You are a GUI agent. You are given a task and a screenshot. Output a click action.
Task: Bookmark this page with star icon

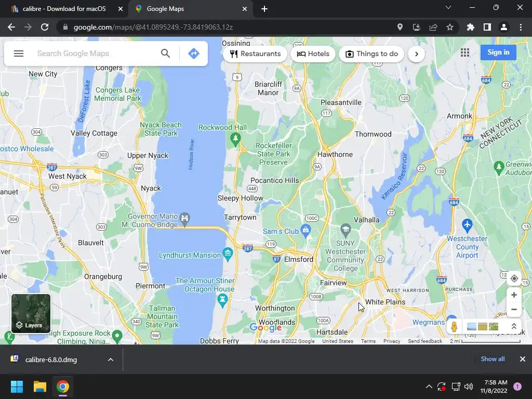pyautogui.click(x=449, y=27)
